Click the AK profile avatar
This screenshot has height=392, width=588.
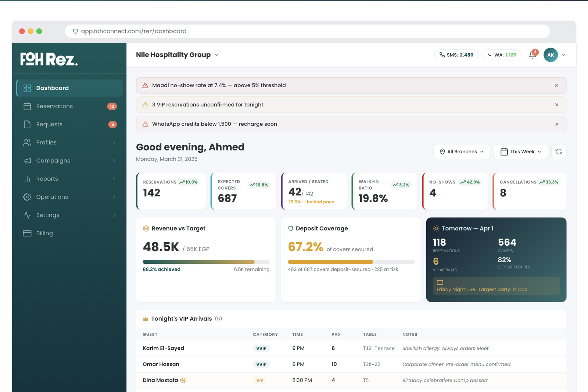pos(550,54)
